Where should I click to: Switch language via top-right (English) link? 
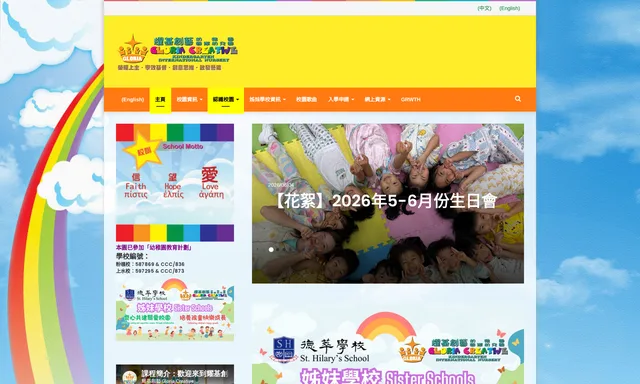509,8
